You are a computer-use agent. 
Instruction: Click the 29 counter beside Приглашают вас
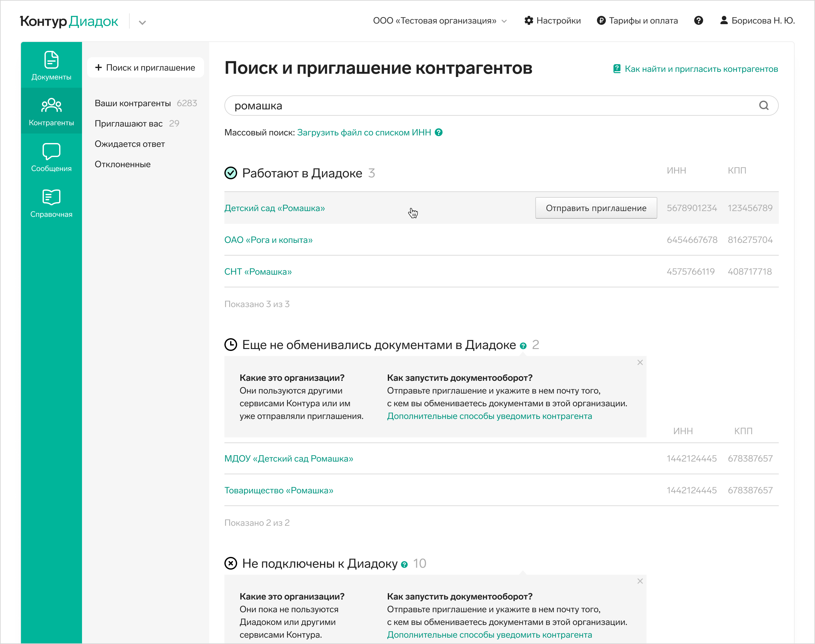174,124
